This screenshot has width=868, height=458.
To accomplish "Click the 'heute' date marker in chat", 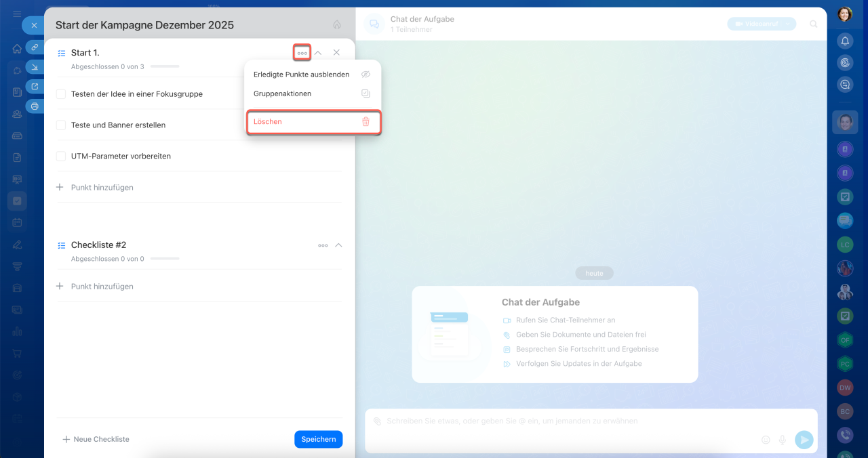I will pos(595,273).
